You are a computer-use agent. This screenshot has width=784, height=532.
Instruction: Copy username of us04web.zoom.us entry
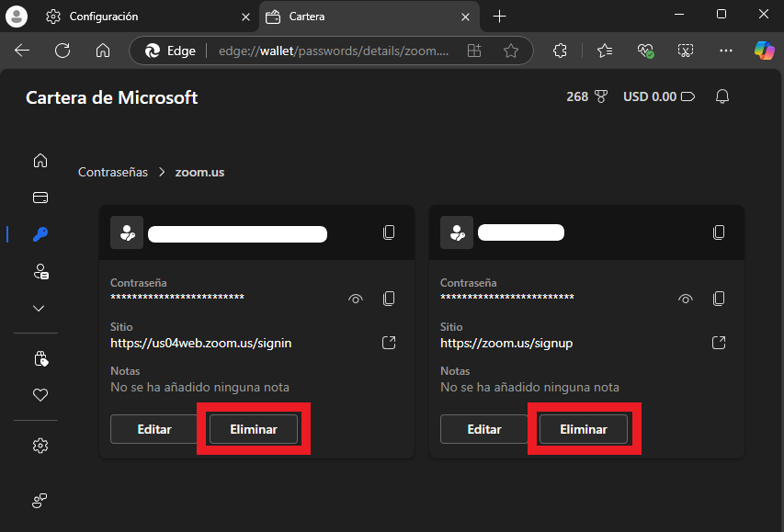389,232
